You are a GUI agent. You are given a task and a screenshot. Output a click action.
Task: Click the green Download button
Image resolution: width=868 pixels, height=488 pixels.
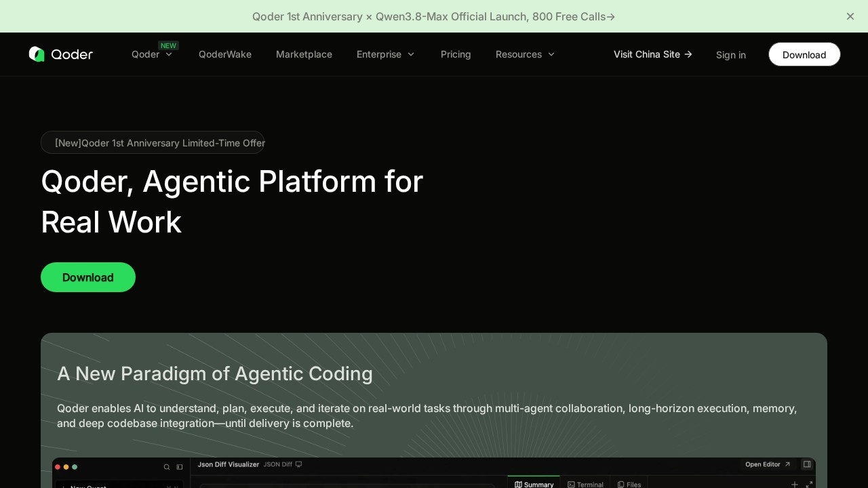point(88,277)
